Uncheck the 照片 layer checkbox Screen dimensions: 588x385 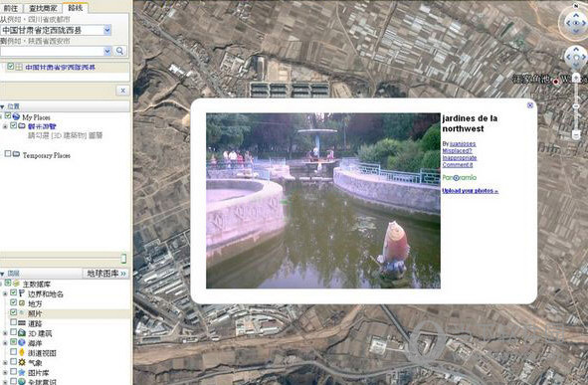tap(13, 312)
